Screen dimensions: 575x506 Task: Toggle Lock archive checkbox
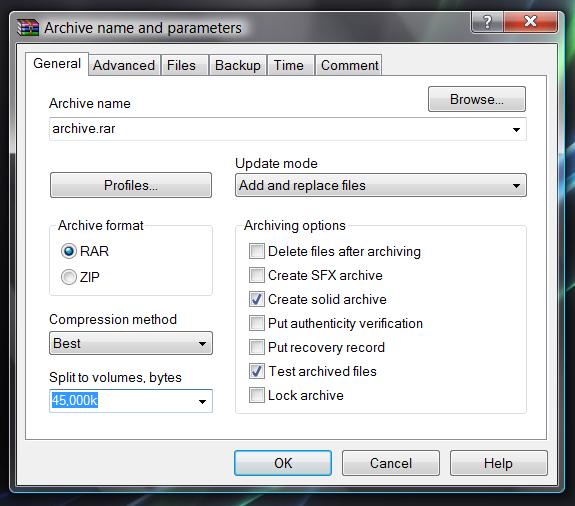[x=257, y=395]
